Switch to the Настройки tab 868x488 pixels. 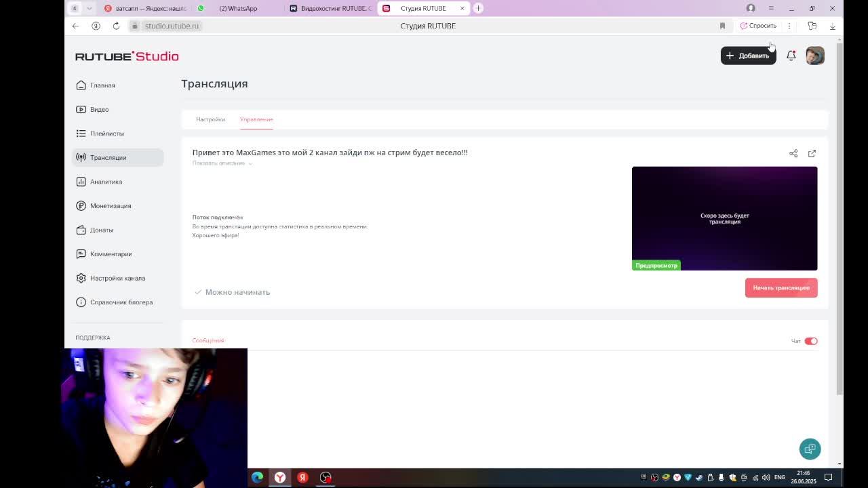[210, 119]
